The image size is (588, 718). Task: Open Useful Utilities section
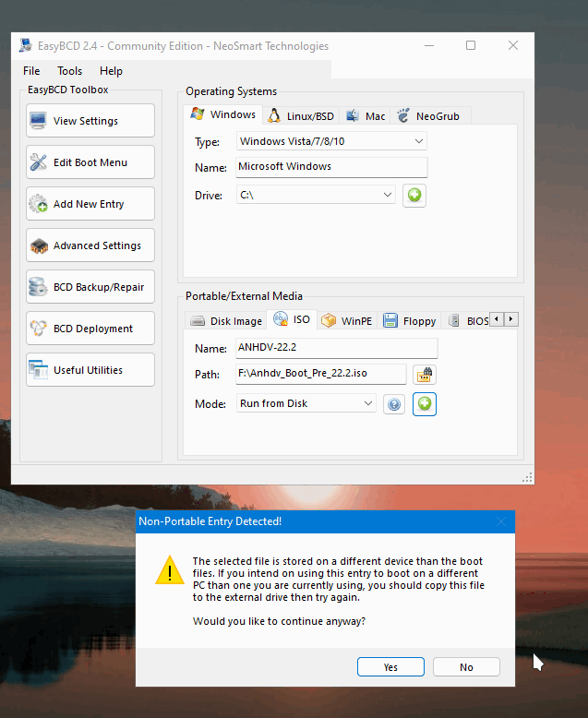click(90, 370)
